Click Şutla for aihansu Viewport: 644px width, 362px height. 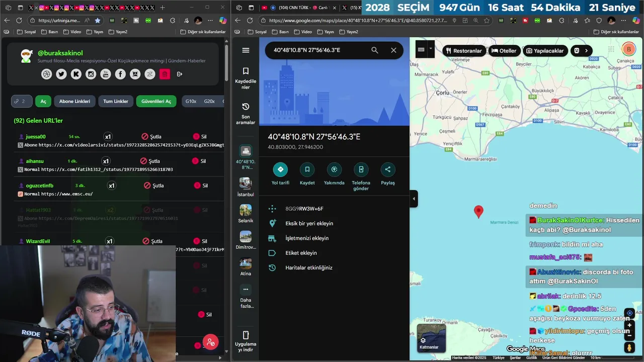pyautogui.click(x=150, y=161)
